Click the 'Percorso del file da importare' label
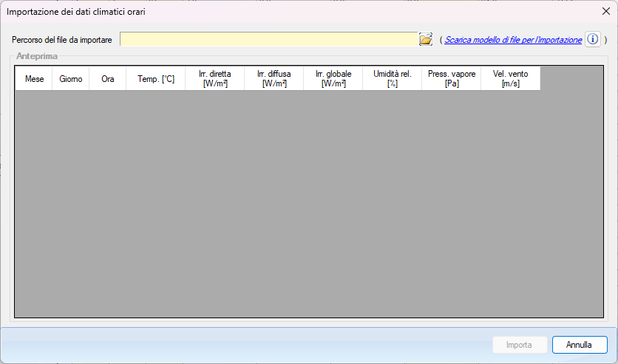618x364 pixels. click(62, 40)
